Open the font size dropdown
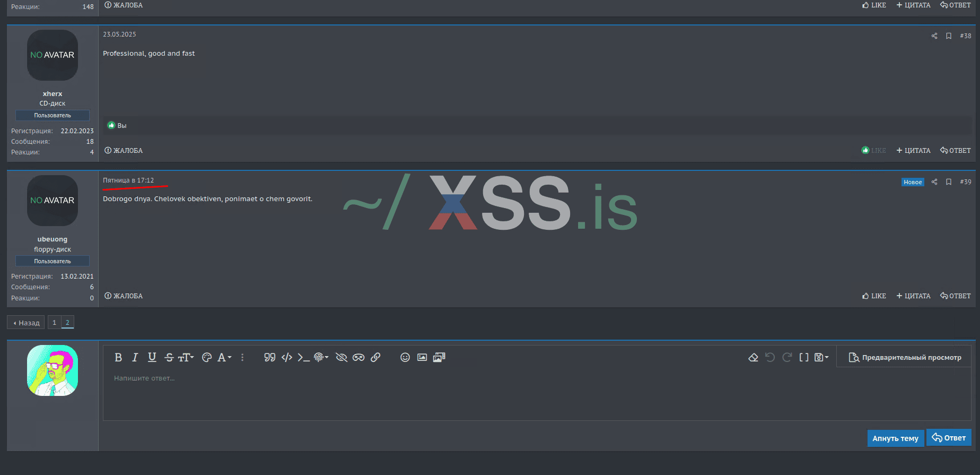 point(186,358)
